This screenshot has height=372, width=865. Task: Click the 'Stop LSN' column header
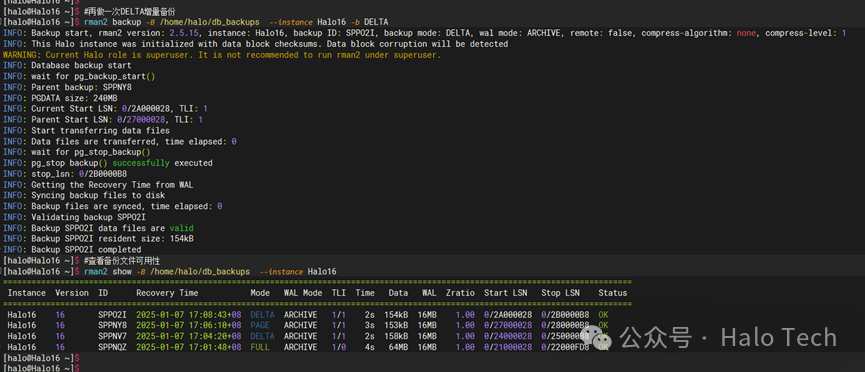coord(560,293)
